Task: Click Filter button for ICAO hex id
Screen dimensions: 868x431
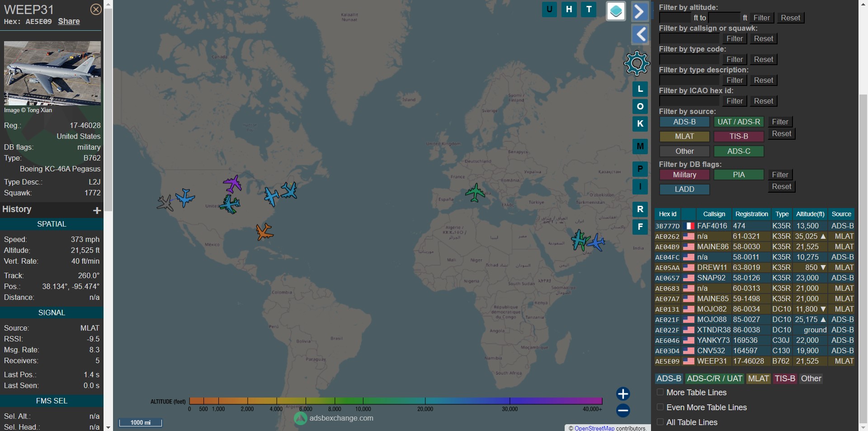Action: point(735,101)
